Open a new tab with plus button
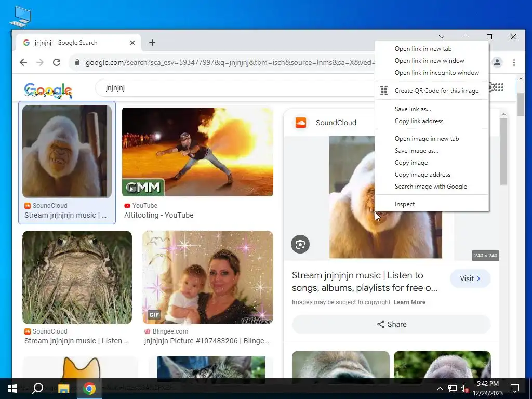This screenshot has height=399, width=532. pos(152,43)
